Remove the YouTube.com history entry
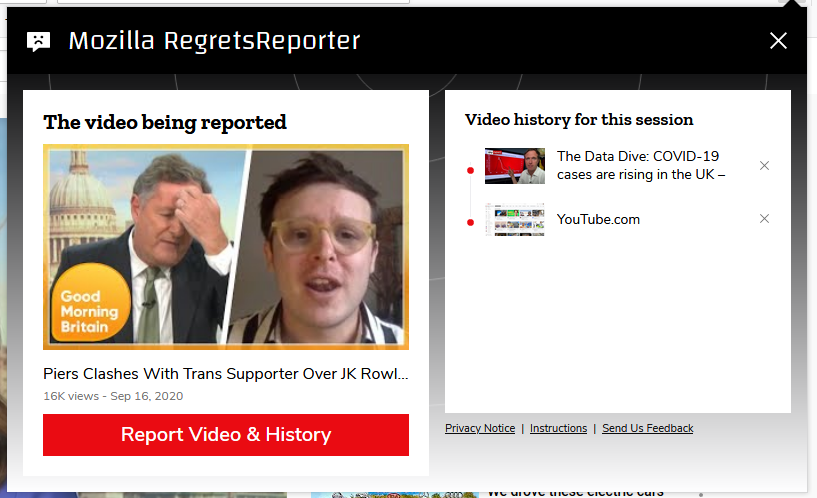This screenshot has width=817, height=498. pos(764,219)
